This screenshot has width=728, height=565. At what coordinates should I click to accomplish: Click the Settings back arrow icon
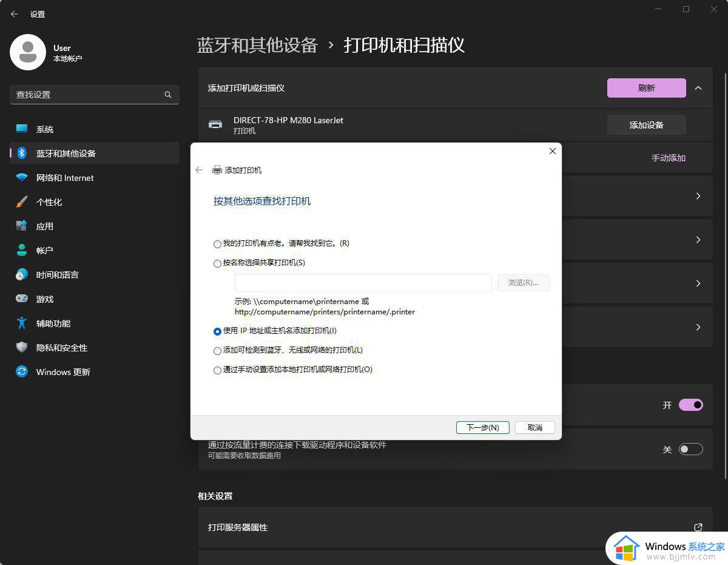(x=15, y=14)
